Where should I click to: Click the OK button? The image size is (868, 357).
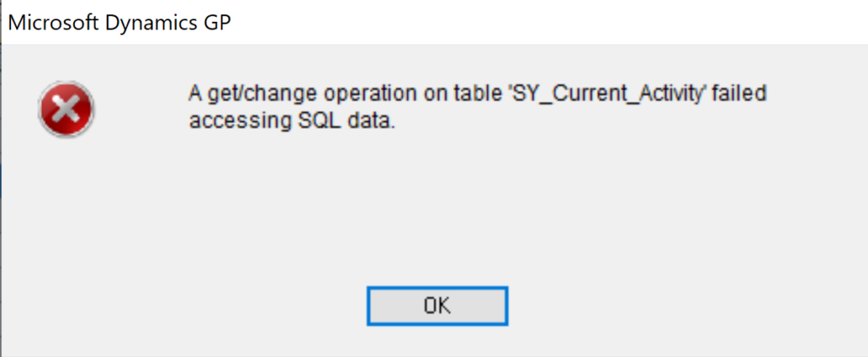437,306
